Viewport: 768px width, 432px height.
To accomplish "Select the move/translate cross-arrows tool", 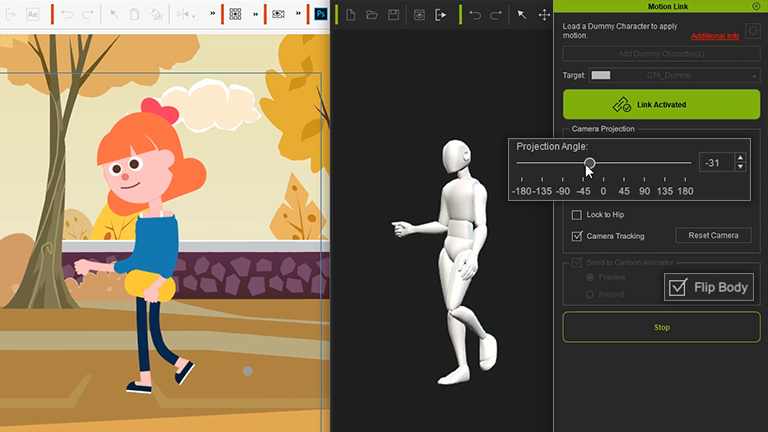I will click(544, 14).
